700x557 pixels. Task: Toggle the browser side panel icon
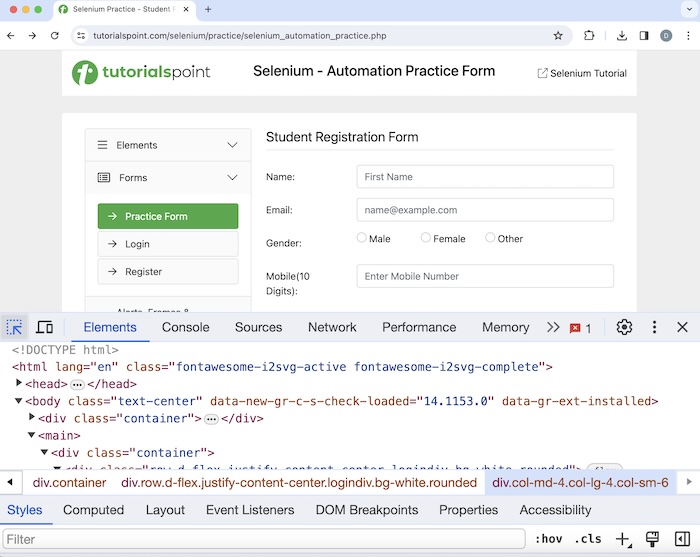[644, 35]
